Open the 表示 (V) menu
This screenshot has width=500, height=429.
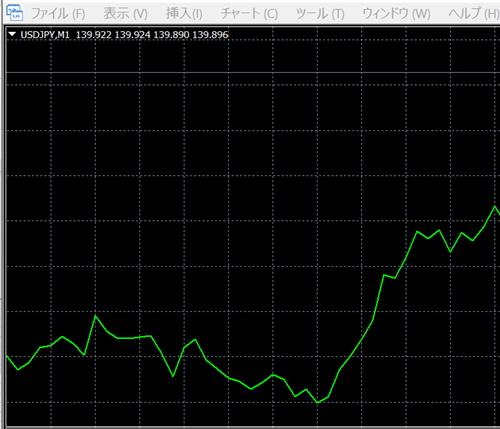(125, 14)
